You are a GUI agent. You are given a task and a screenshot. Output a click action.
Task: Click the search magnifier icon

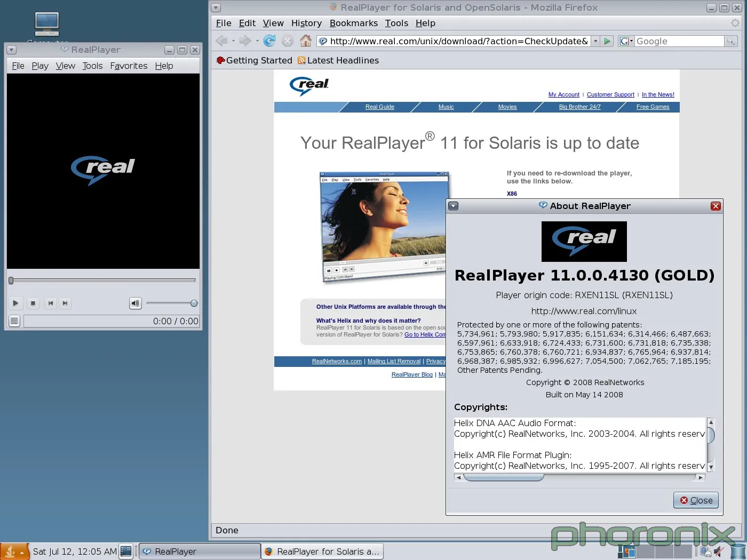(x=730, y=41)
